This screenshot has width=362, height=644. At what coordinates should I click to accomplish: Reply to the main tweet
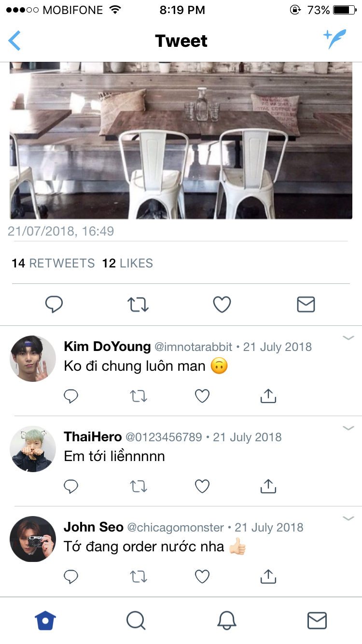point(54,305)
